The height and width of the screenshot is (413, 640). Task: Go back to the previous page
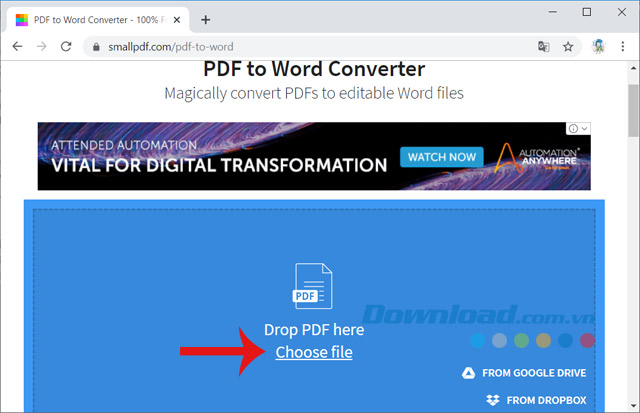[x=18, y=46]
